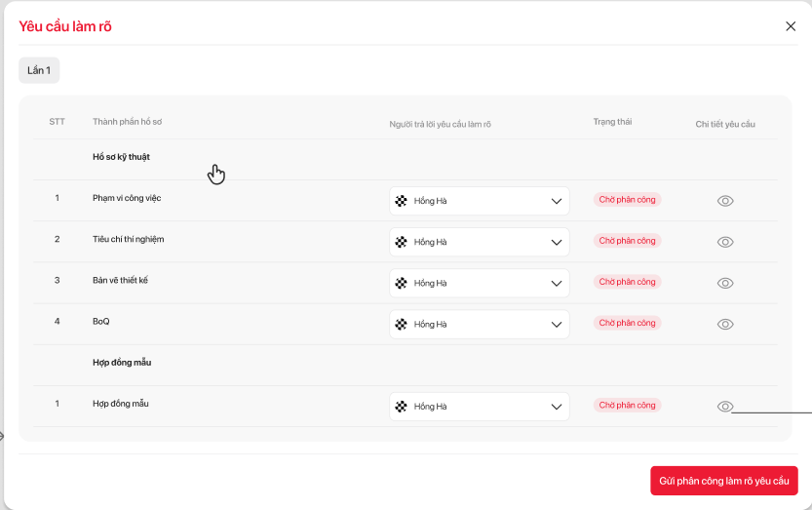The width and height of the screenshot is (812, 510).
Task: Click Chờ phân công badge in BoQ row
Action: click(x=628, y=323)
